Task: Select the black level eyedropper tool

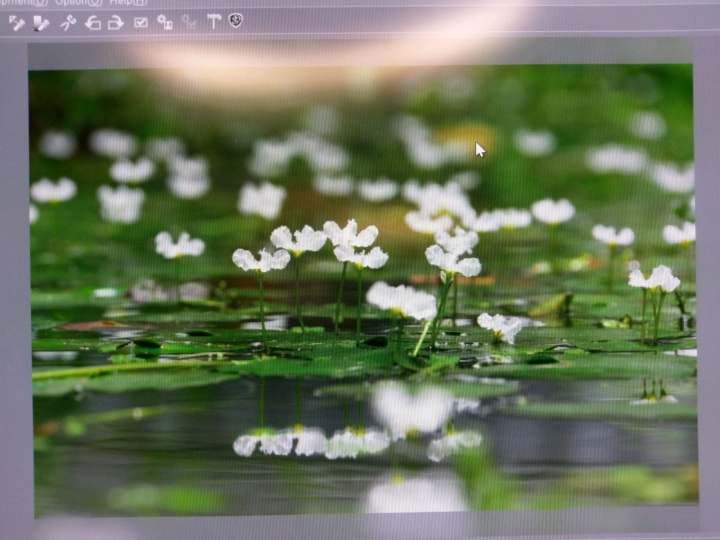Action: coord(41,23)
